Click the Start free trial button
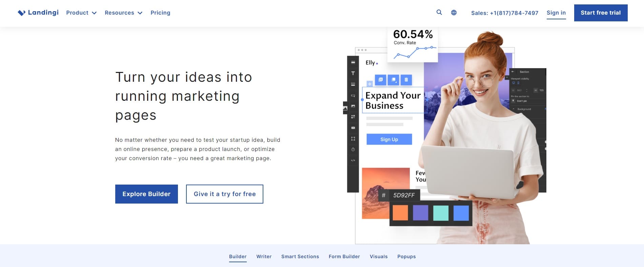The image size is (644, 267). (x=601, y=13)
